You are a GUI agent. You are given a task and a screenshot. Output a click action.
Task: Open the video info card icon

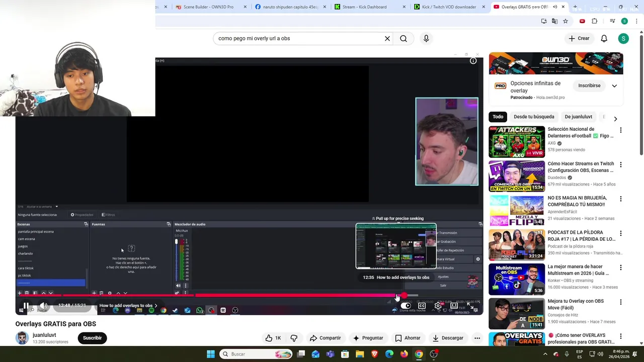tap(473, 61)
